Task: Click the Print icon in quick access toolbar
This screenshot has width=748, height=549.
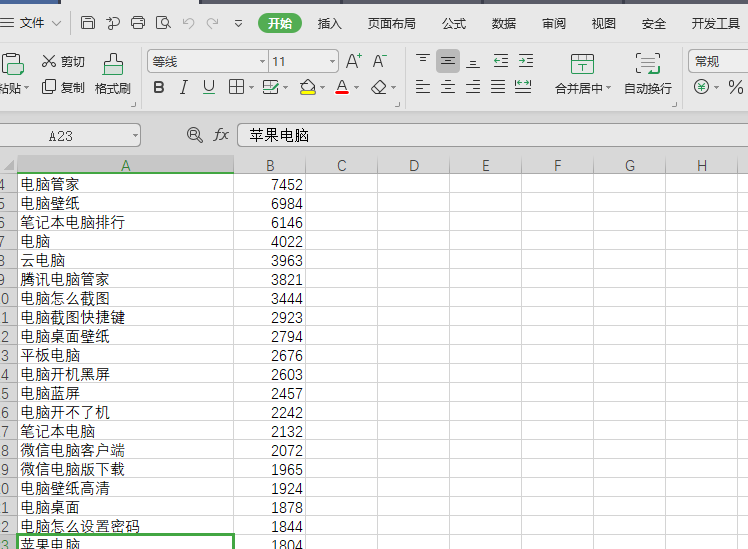Action: 138,23
